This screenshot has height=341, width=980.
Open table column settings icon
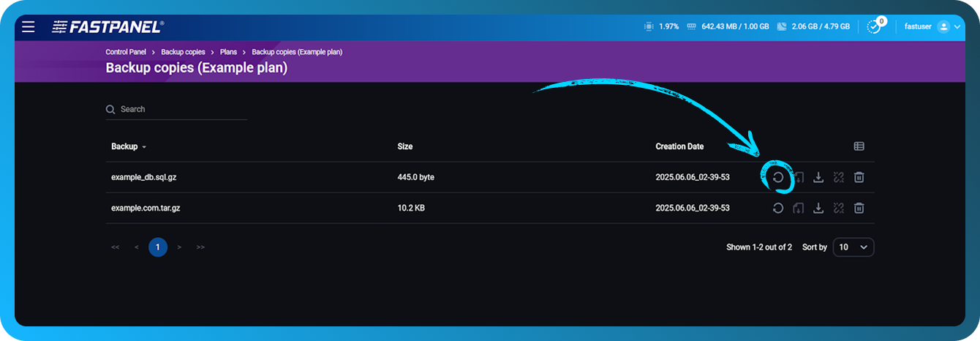[x=859, y=146]
